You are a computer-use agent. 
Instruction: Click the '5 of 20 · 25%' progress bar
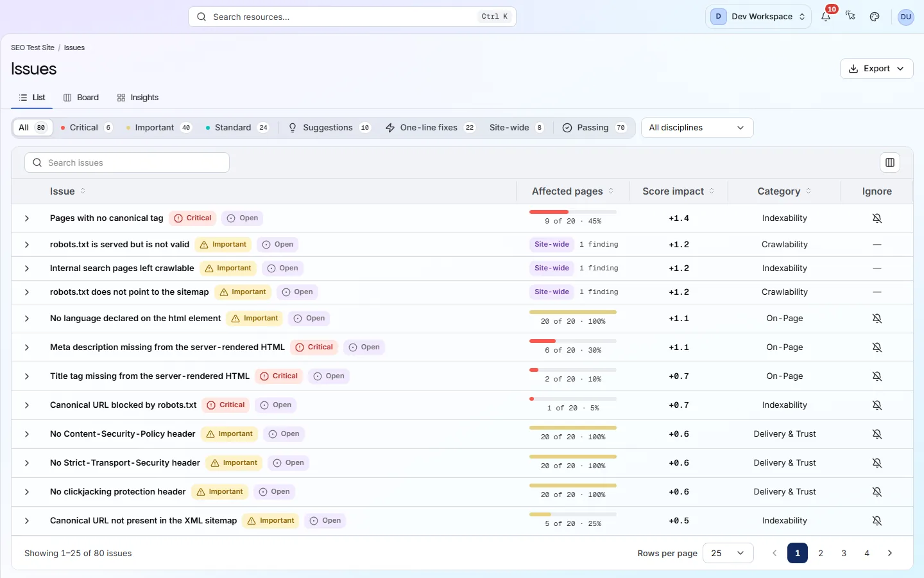click(573, 514)
